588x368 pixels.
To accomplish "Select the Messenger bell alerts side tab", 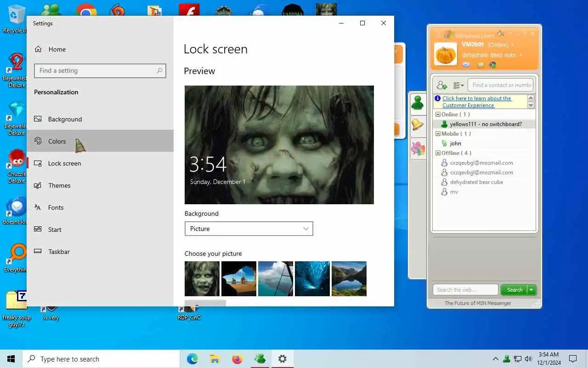I will pos(418,125).
